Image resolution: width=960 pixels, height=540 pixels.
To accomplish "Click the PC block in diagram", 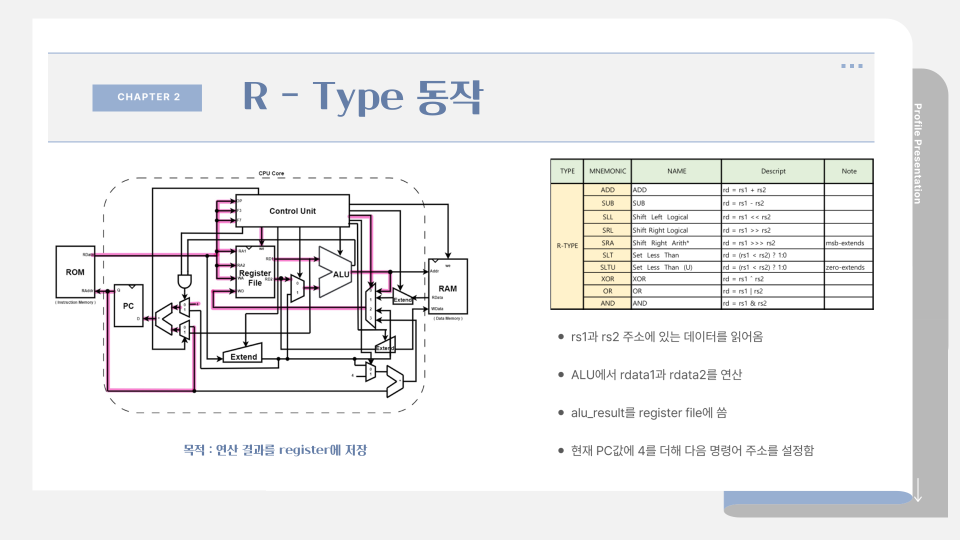I will point(129,306).
